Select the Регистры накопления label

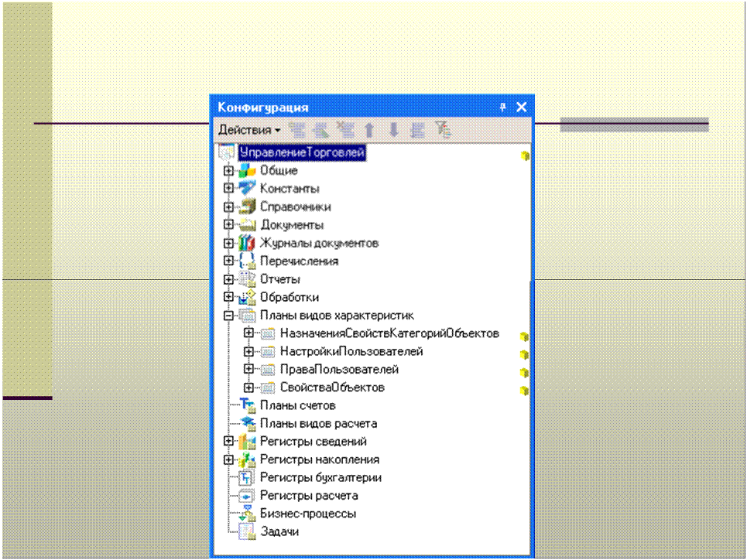click(320, 459)
